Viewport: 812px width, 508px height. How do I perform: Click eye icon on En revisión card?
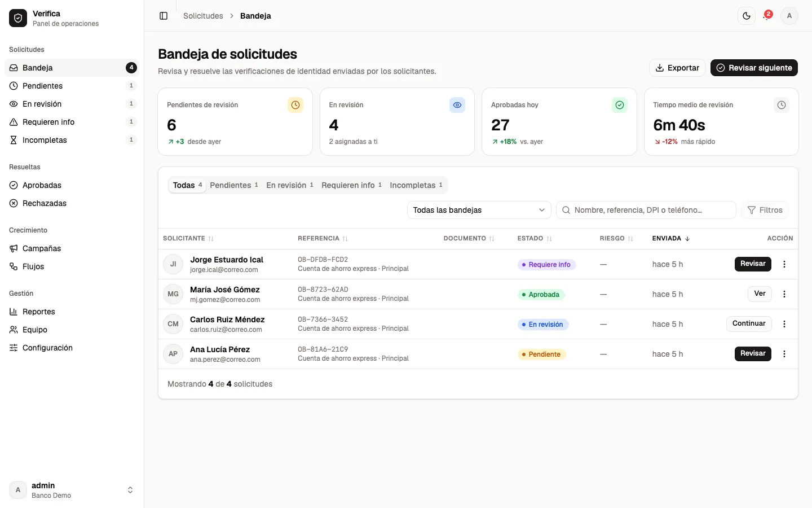click(x=457, y=105)
